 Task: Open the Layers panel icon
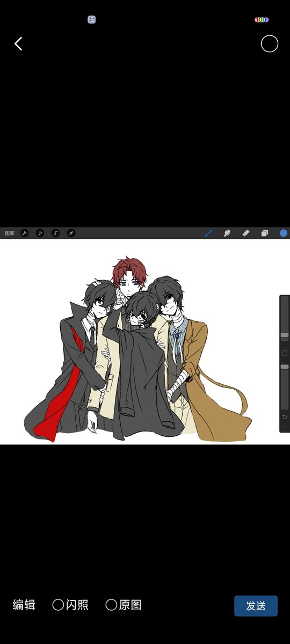[x=265, y=233]
